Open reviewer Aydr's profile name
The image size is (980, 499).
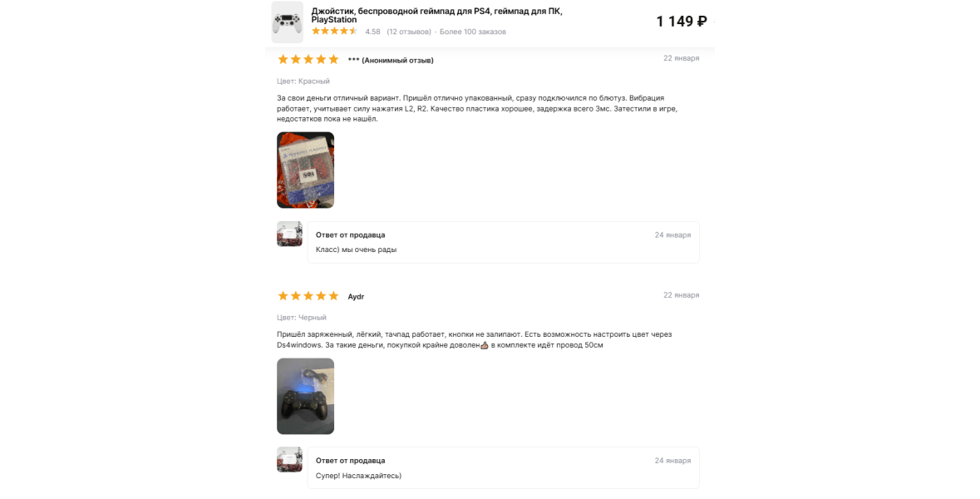pos(356,296)
